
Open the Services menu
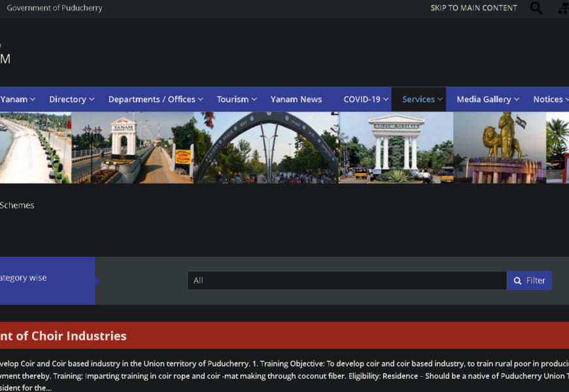coord(422,99)
